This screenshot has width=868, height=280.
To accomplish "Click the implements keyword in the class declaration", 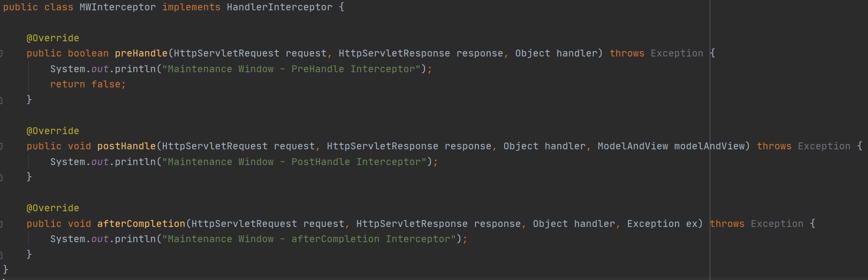I will tap(191, 7).
